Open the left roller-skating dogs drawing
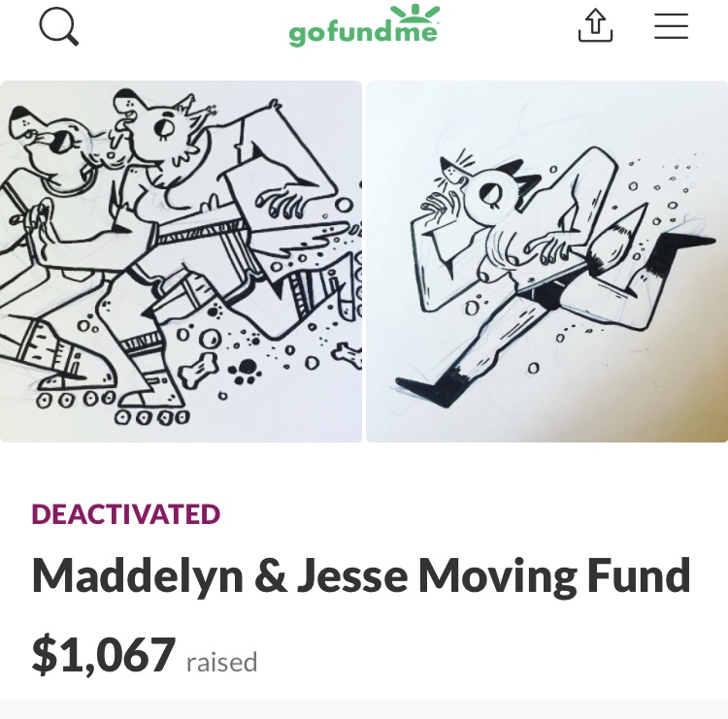The image size is (728, 719). tap(181, 261)
